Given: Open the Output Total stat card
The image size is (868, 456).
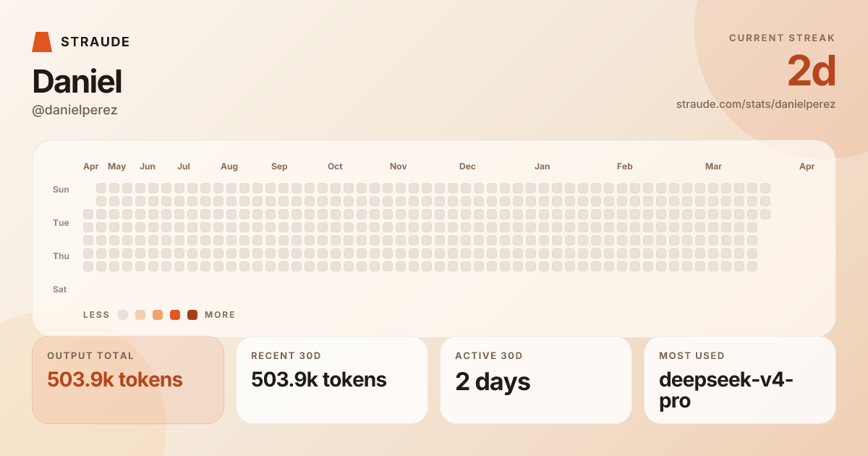Looking at the screenshot, I should click(128, 380).
